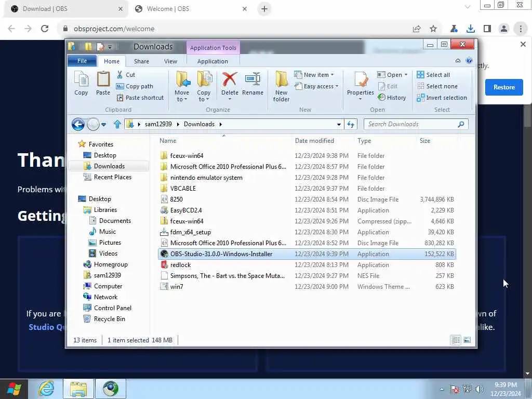Select the EasyBCD2.4 application
This screenshot has width=532, height=399.
(186, 210)
